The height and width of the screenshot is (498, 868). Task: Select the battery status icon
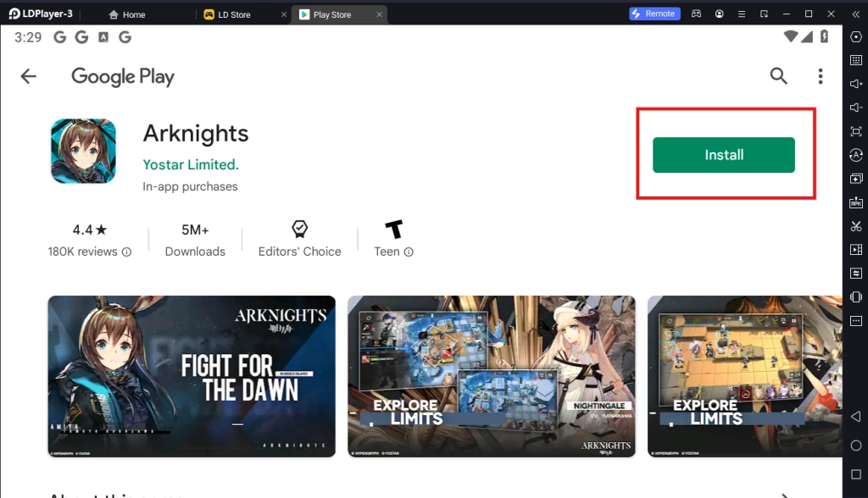point(824,36)
